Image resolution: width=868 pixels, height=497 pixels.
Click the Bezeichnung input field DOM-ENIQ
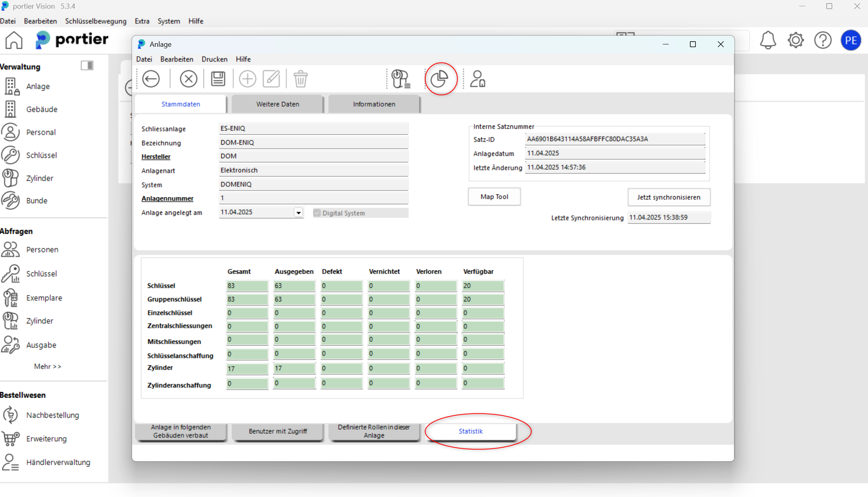click(x=313, y=143)
